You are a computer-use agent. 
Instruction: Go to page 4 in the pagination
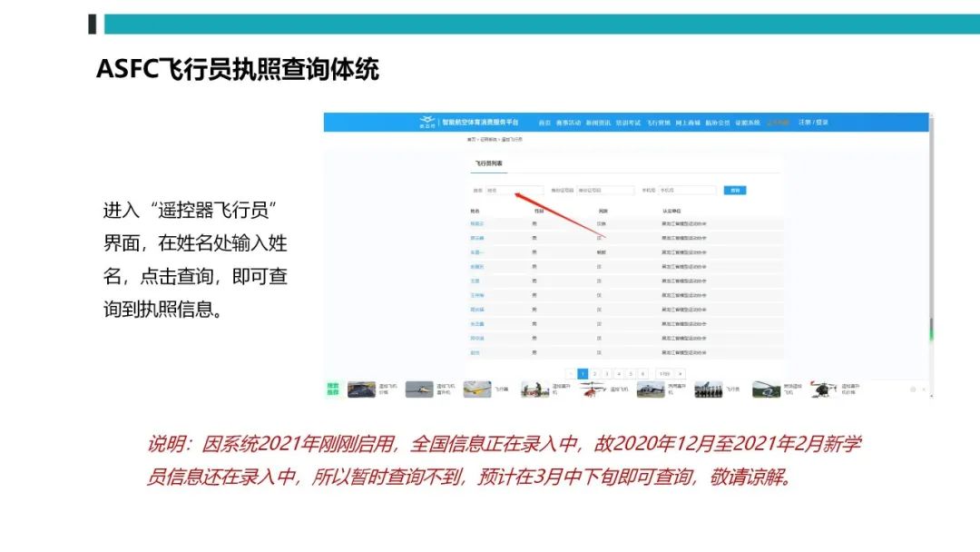[x=619, y=374]
